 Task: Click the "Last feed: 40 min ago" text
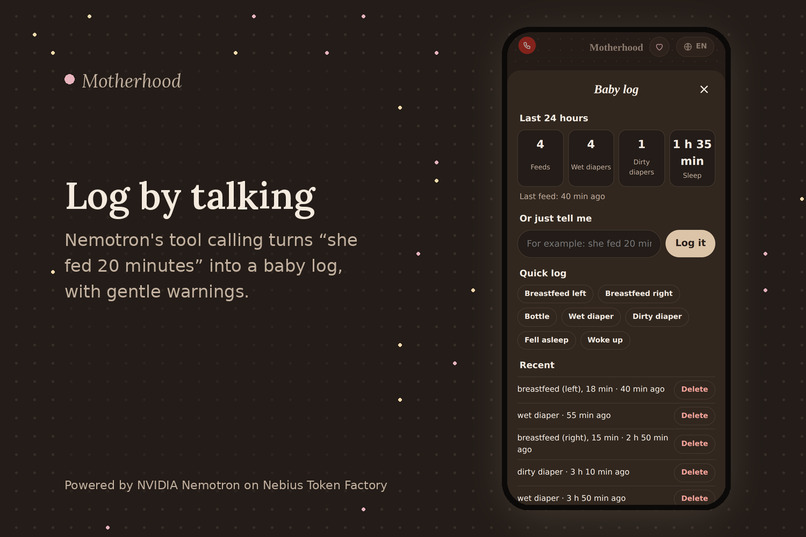pos(562,196)
